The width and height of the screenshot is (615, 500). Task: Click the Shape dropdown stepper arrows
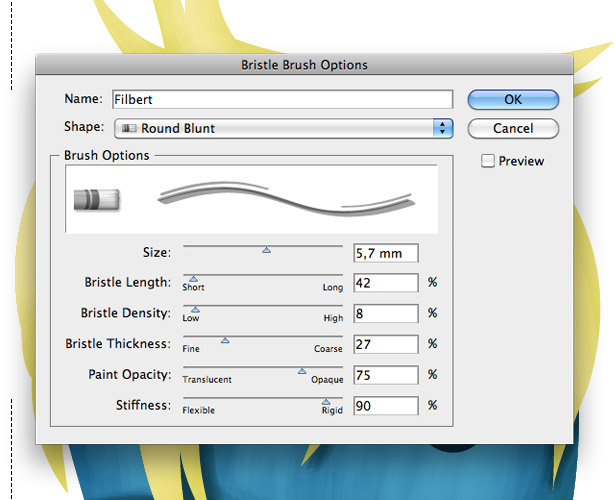[x=443, y=128]
